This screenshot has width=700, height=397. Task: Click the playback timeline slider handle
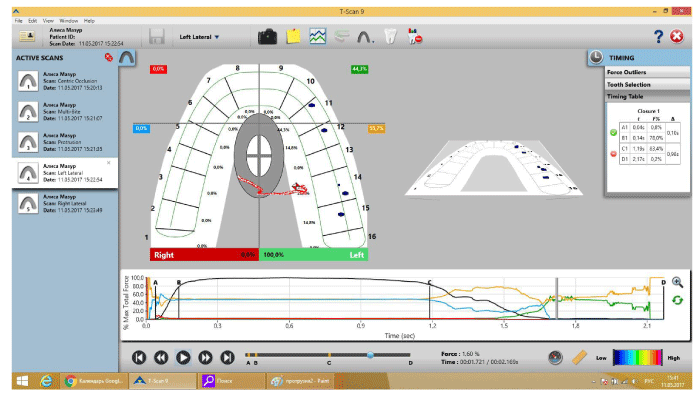point(370,355)
